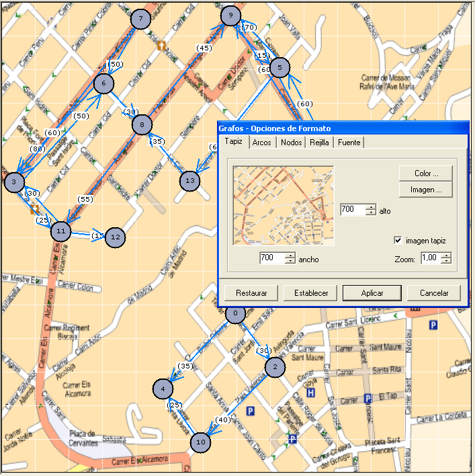475x476 pixels.
Task: Click graph node 11 near Carrer Els Alcamora
Action: [61, 231]
